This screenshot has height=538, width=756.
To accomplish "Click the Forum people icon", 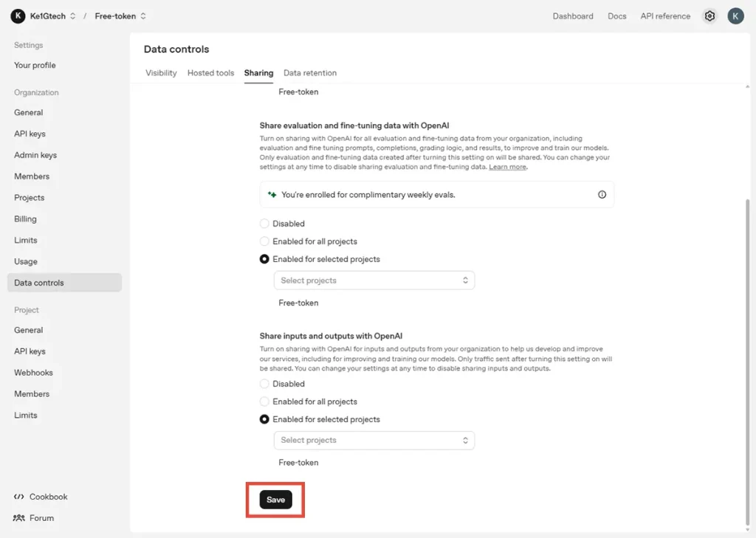I will (18, 518).
